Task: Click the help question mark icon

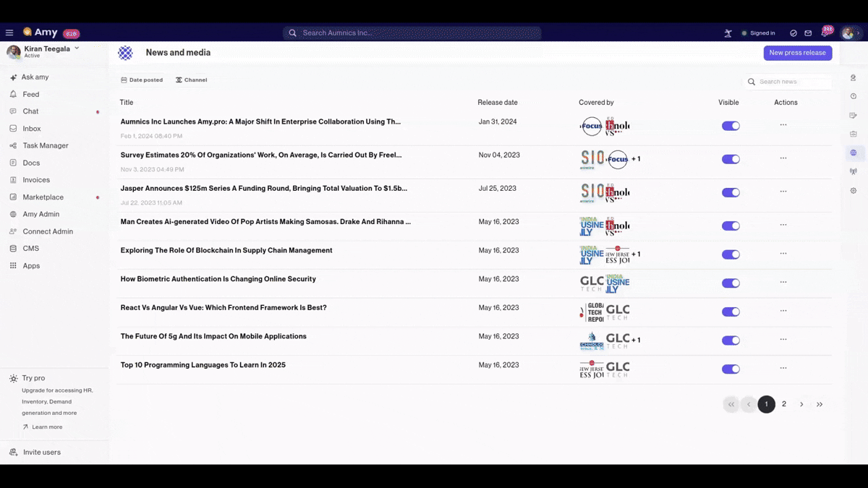Action: point(854,96)
